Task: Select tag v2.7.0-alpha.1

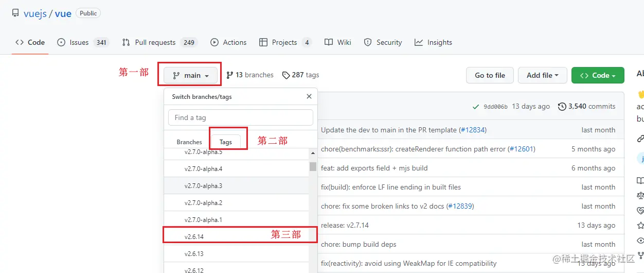Action: (236, 219)
